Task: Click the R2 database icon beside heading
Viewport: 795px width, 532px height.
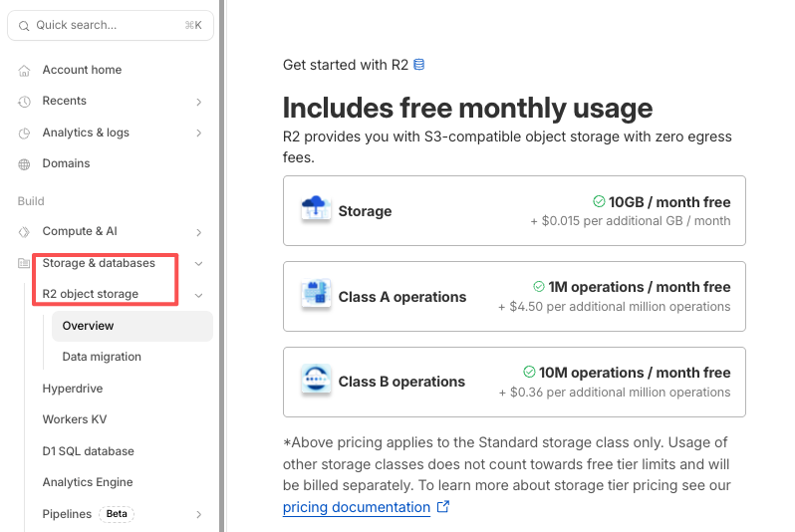Action: pyautogui.click(x=418, y=65)
